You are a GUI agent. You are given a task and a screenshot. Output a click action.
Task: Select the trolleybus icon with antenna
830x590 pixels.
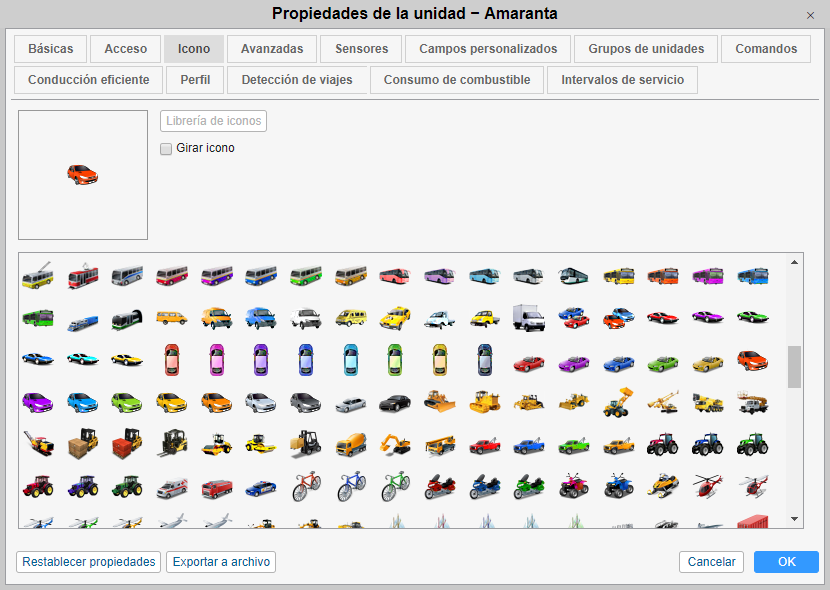coord(38,275)
